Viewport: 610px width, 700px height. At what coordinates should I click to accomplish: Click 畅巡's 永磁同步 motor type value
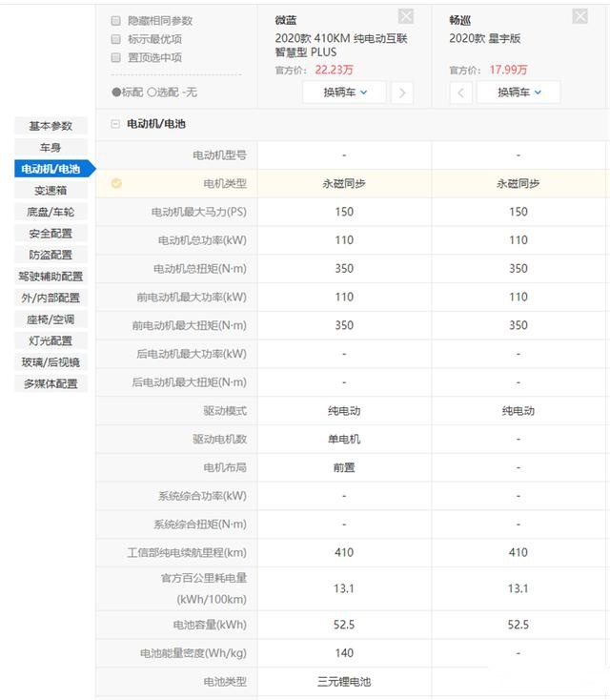(x=518, y=183)
